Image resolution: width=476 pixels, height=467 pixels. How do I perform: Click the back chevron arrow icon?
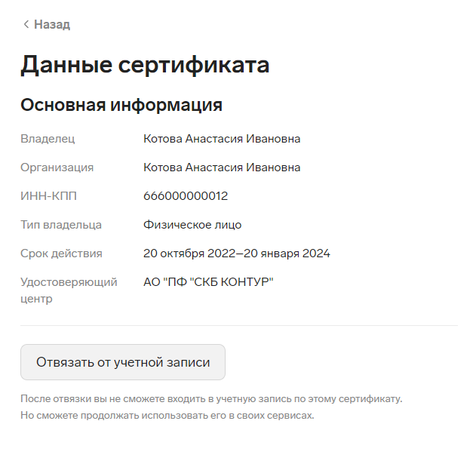coord(26,24)
